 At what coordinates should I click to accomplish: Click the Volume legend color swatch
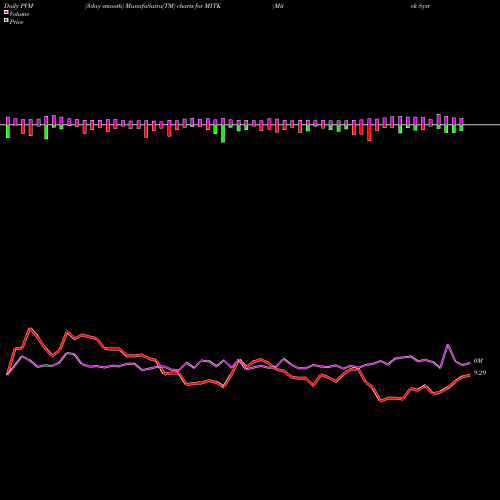[x=6, y=13]
